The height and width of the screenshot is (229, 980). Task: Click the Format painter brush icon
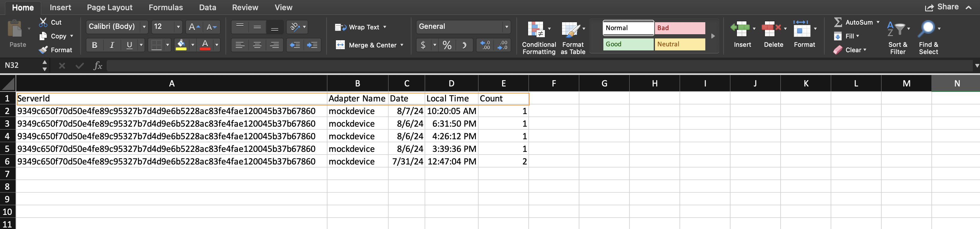(x=43, y=50)
